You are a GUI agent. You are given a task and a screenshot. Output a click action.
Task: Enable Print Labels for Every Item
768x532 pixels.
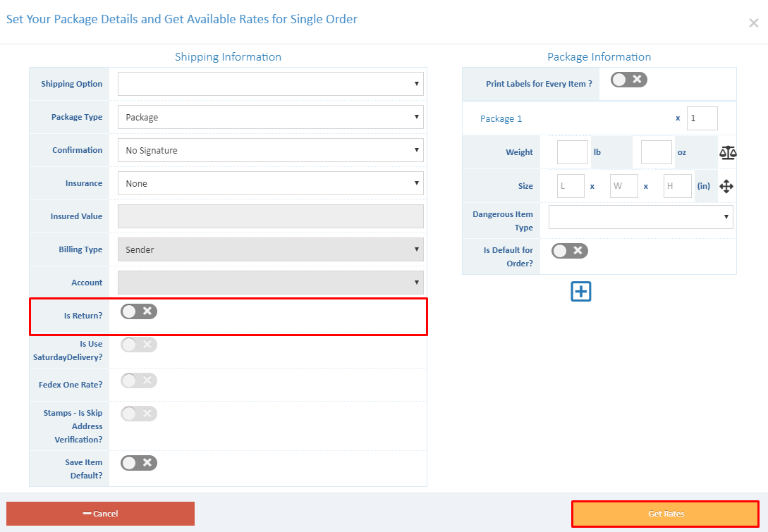coord(628,80)
